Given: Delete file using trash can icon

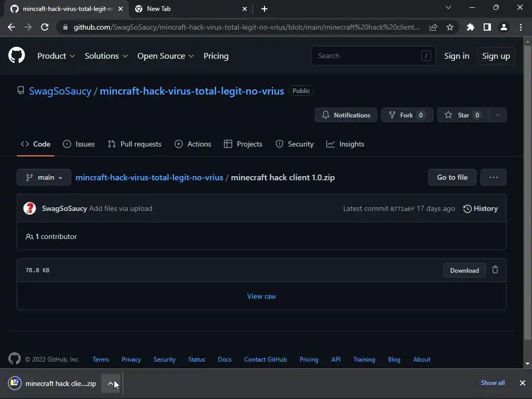Looking at the screenshot, I should [495, 270].
